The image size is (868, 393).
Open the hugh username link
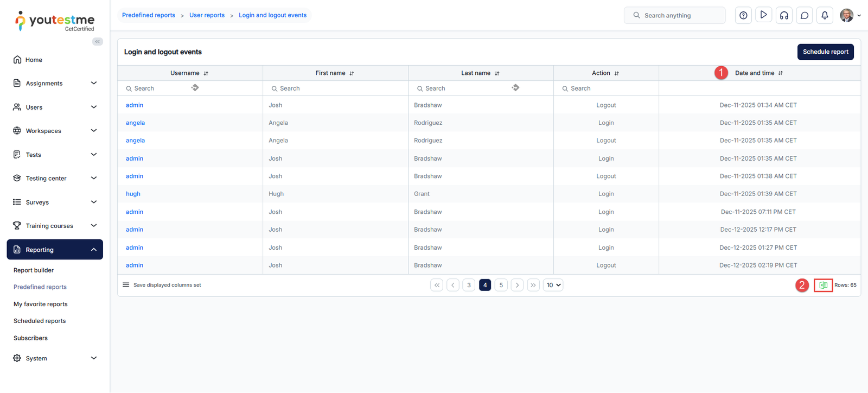[x=133, y=194]
